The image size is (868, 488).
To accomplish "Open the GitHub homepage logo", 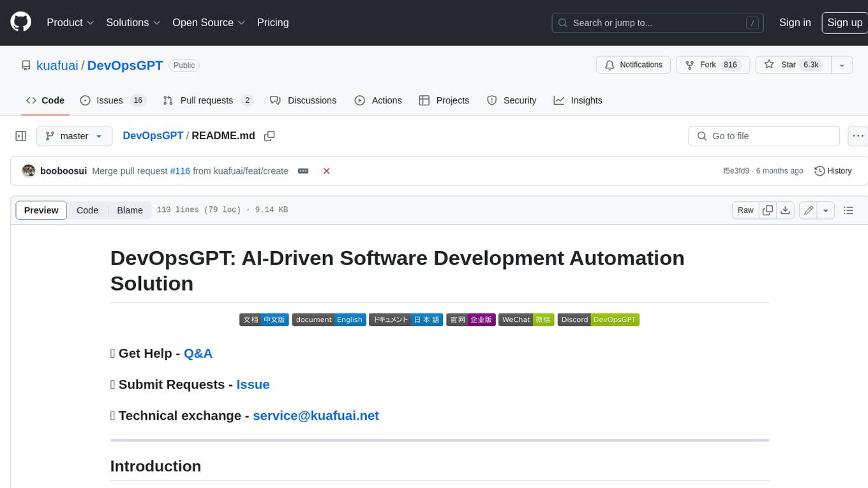I will 20,22.
